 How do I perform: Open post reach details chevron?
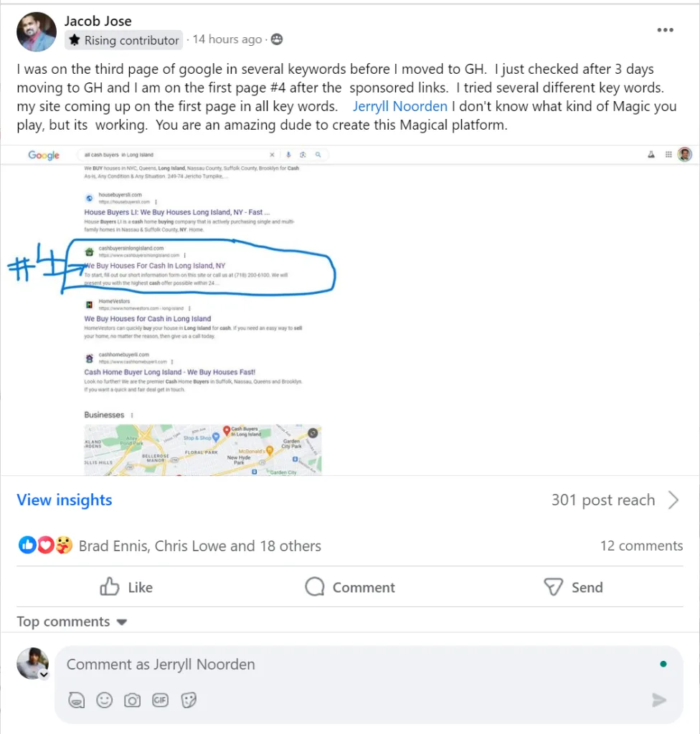[x=673, y=500]
